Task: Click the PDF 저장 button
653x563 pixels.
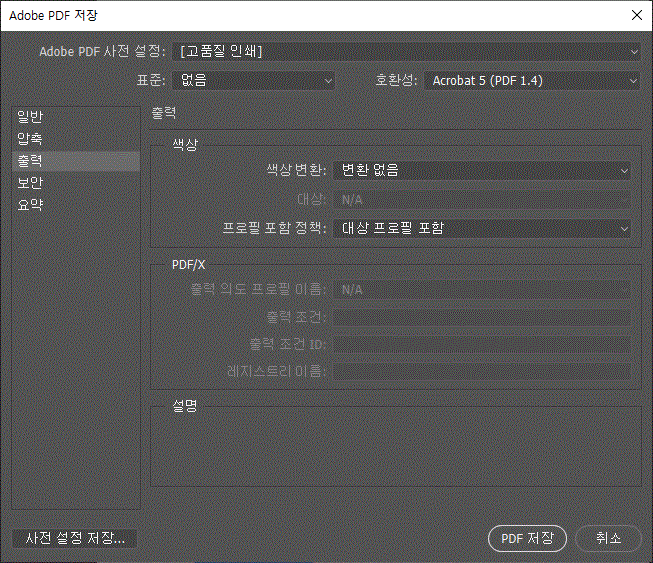Action: [527, 538]
